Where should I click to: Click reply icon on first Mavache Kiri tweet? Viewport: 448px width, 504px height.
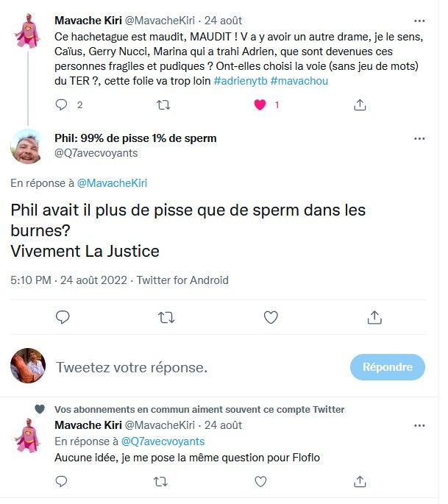[61, 104]
